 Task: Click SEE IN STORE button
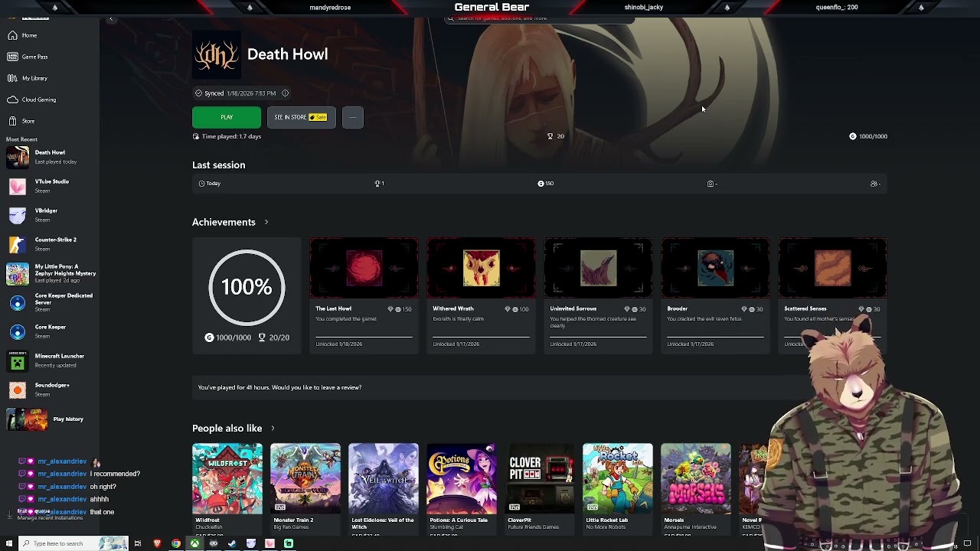(301, 117)
